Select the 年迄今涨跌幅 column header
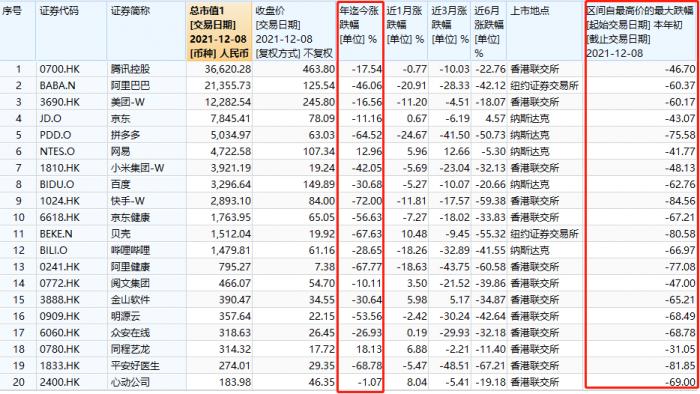700x394 pixels. click(360, 32)
